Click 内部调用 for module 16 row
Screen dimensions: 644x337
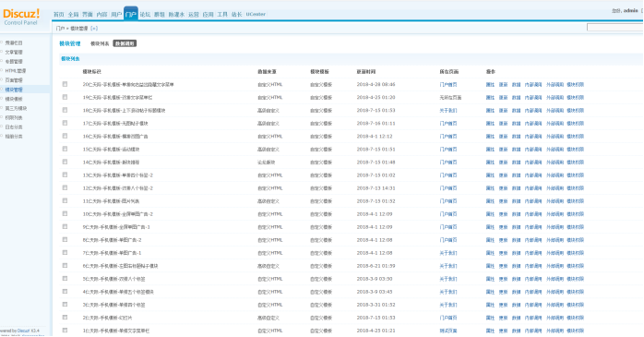coord(533,137)
